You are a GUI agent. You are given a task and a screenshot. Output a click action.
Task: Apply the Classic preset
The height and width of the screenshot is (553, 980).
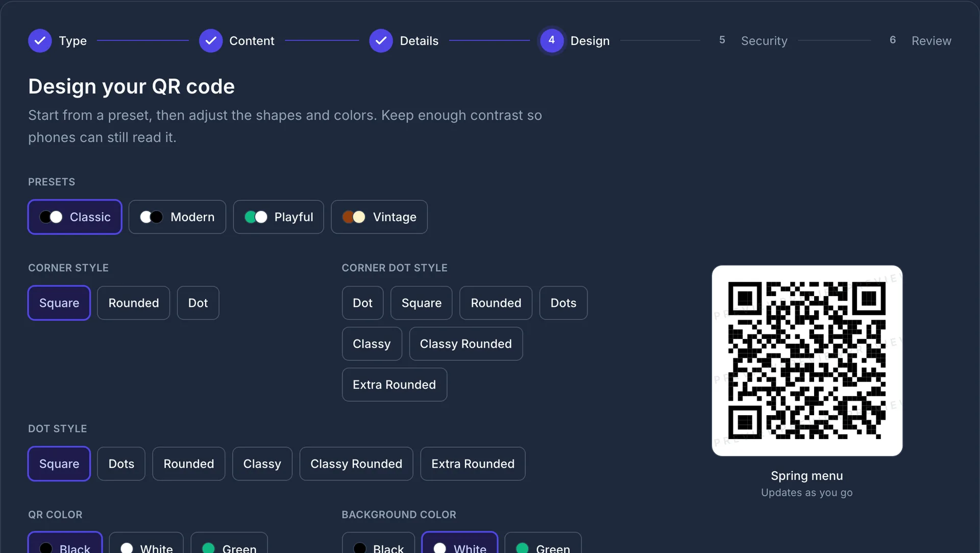[x=75, y=217]
